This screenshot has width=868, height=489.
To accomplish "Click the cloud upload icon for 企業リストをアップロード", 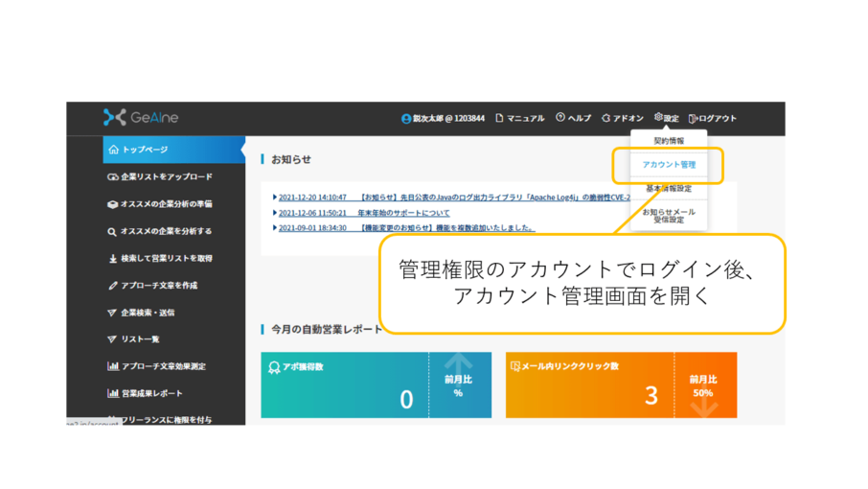I will [113, 177].
